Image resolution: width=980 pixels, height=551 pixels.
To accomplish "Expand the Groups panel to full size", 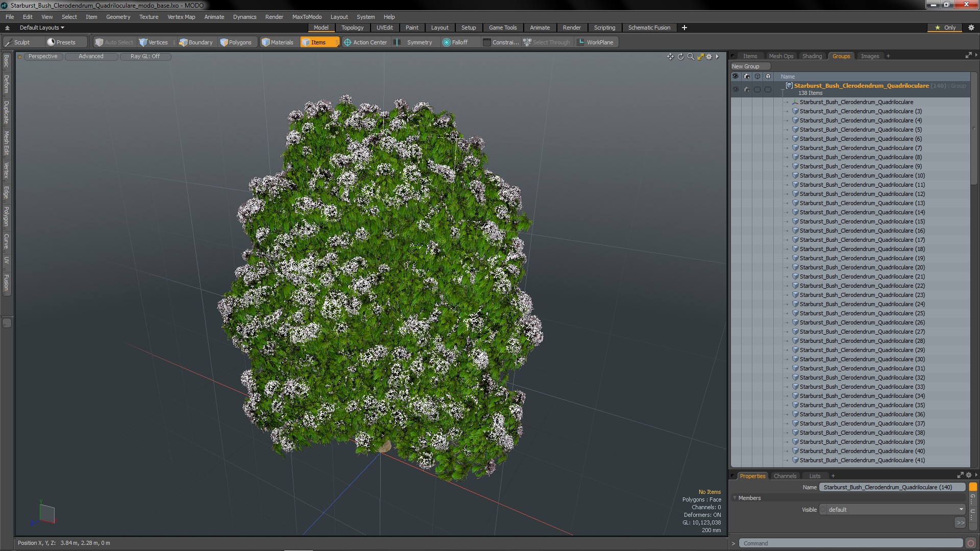I will click(968, 56).
